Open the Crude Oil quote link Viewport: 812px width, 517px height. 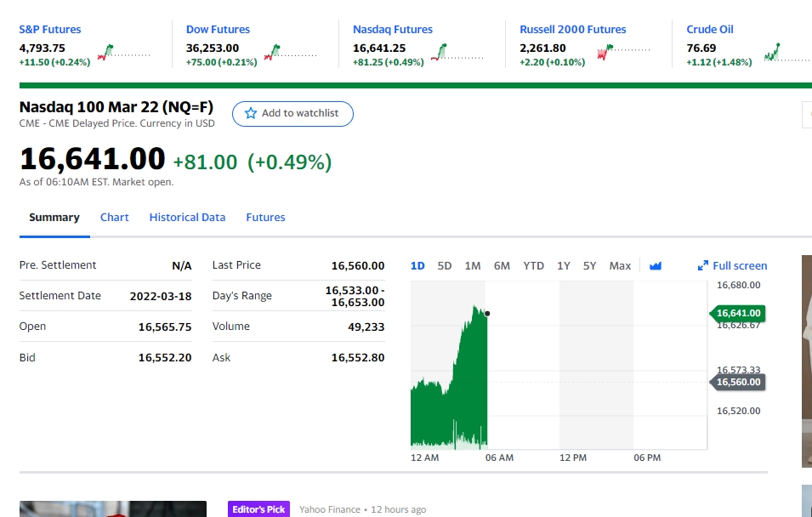[710, 30]
